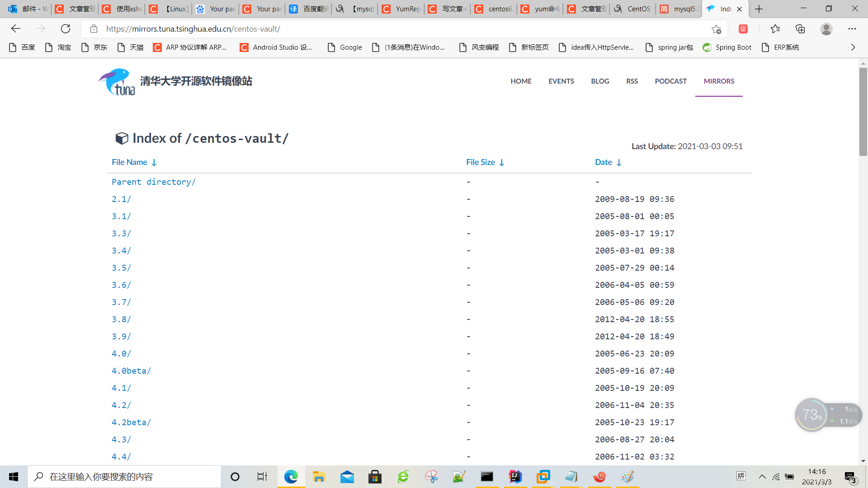Add page to favorites star icon
The height and width of the screenshot is (488, 868).
pos(716,29)
